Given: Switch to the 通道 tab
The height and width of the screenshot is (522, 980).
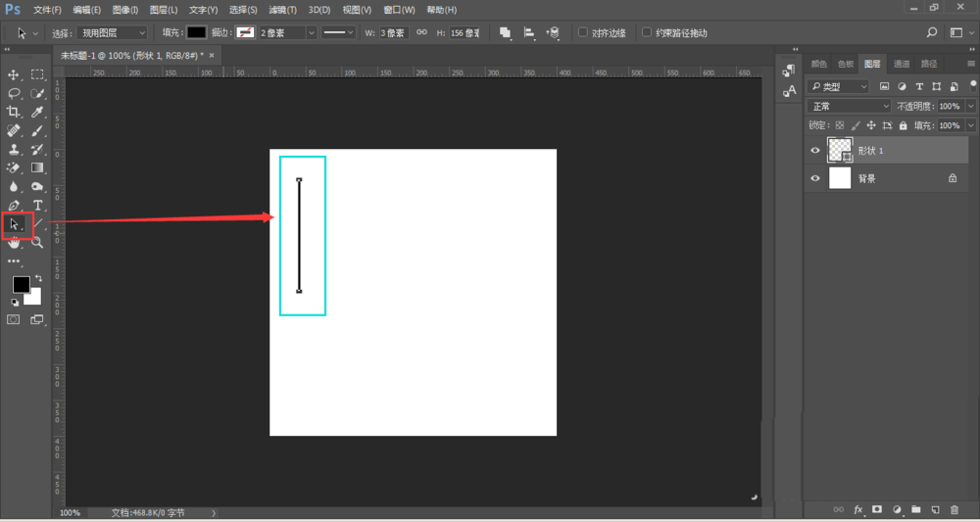Looking at the screenshot, I should pyautogui.click(x=901, y=64).
